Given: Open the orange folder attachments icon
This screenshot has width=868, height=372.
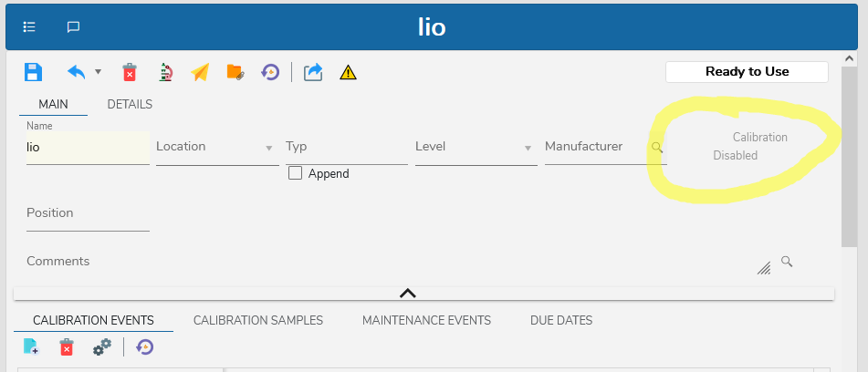Looking at the screenshot, I should pyautogui.click(x=235, y=72).
